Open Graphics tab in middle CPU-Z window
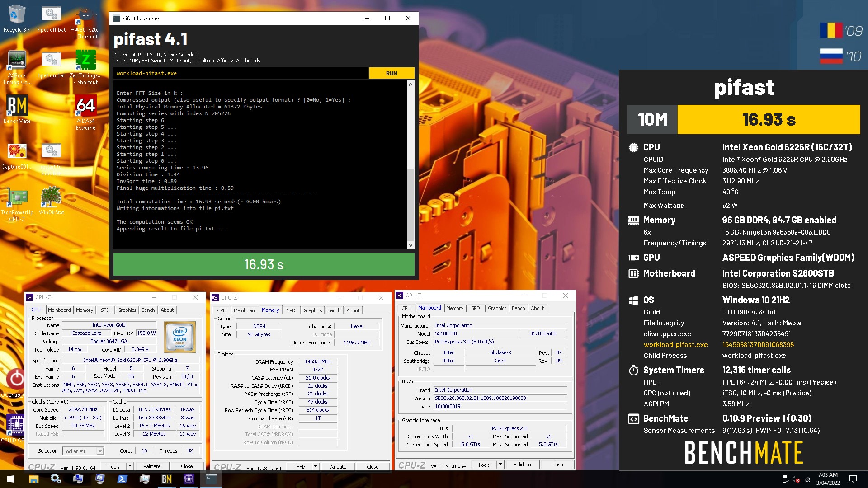 [313, 310]
